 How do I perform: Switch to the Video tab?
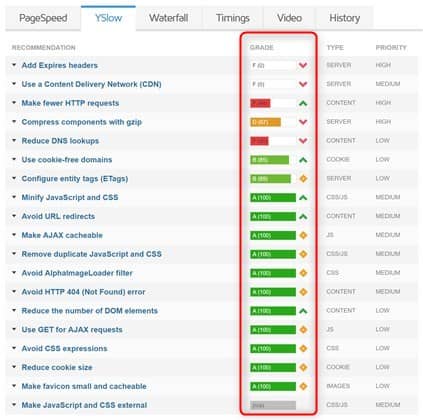coord(289,18)
